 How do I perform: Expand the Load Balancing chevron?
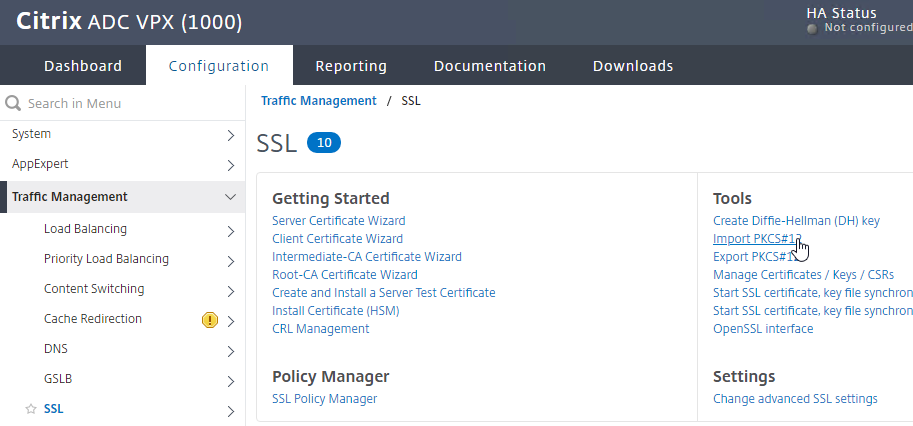pos(231,231)
